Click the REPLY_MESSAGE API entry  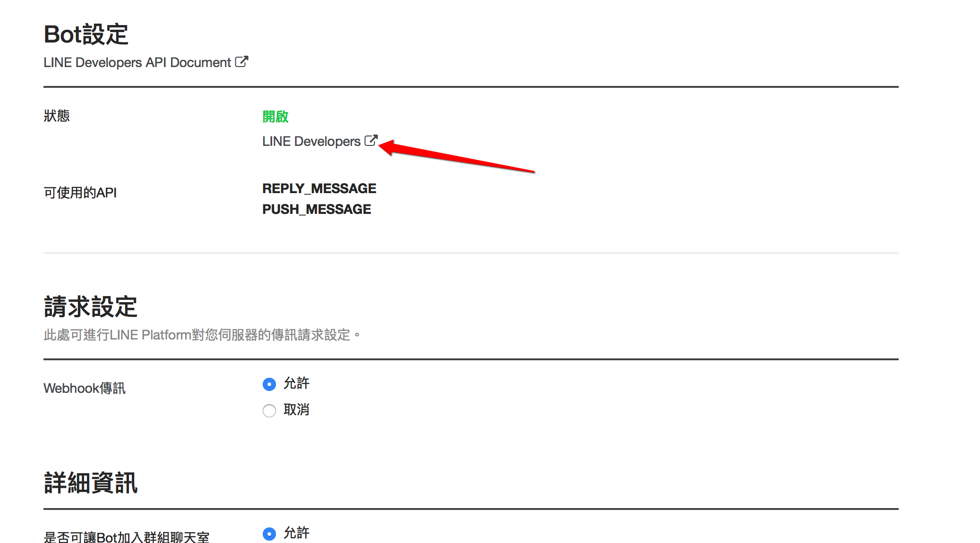point(319,188)
